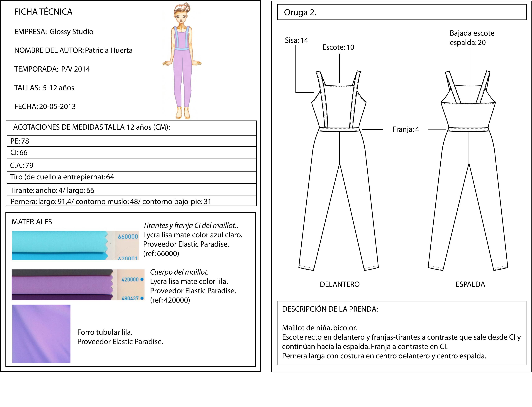Click the C.A.: 79 table row
Image resolution: width=532 pixels, height=407 pixels.
click(x=131, y=165)
